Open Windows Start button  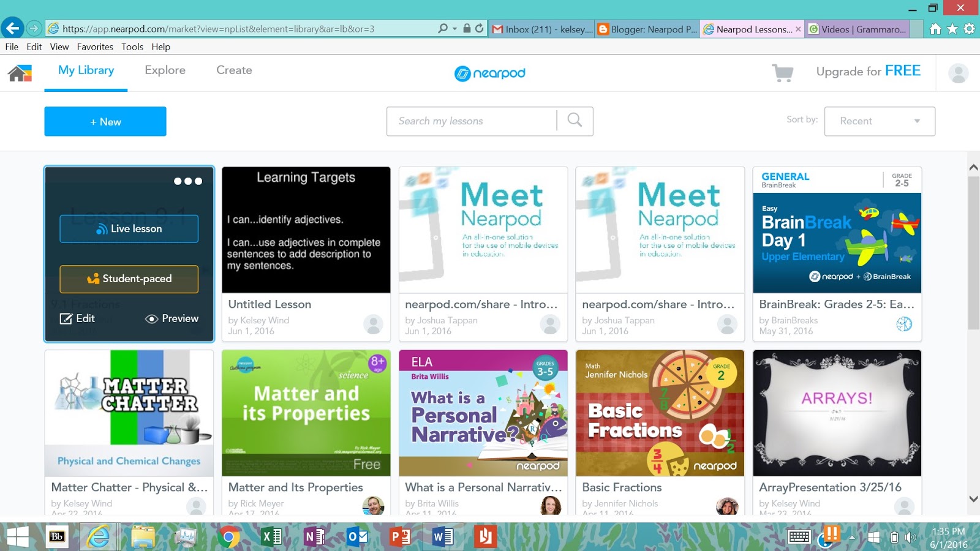click(x=17, y=537)
